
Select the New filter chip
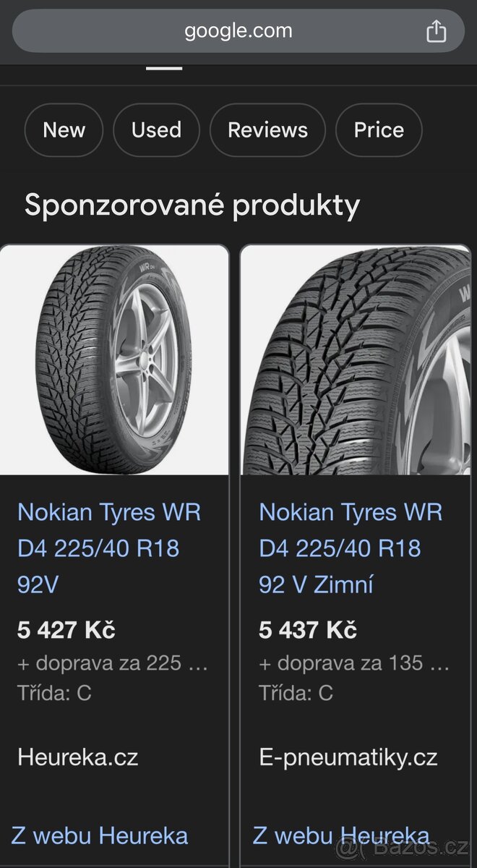point(64,130)
